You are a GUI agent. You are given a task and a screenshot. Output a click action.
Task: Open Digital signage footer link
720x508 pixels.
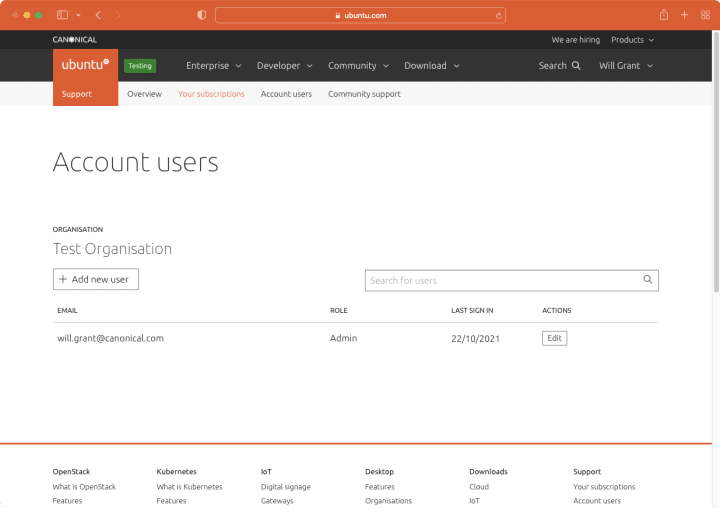[286, 487]
